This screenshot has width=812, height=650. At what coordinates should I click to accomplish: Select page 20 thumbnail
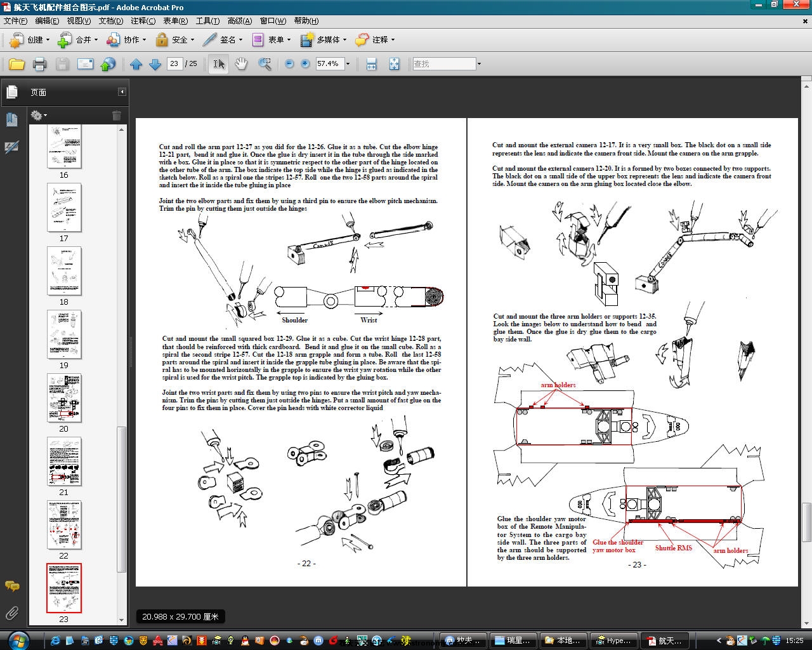coord(64,398)
